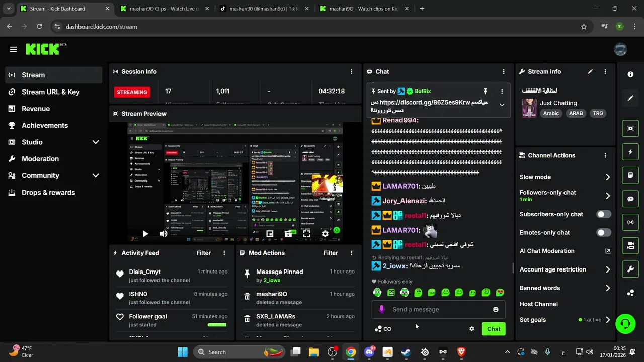Click the wrench icon in right rail
Image resolution: width=644 pixels, height=362 pixels.
coord(630,269)
